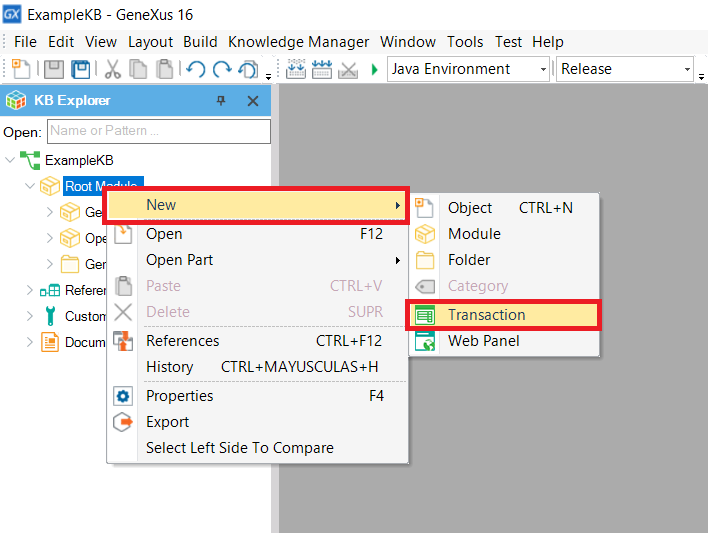Click the Export arrow icon
The height and width of the screenshot is (533, 708).
(x=123, y=422)
